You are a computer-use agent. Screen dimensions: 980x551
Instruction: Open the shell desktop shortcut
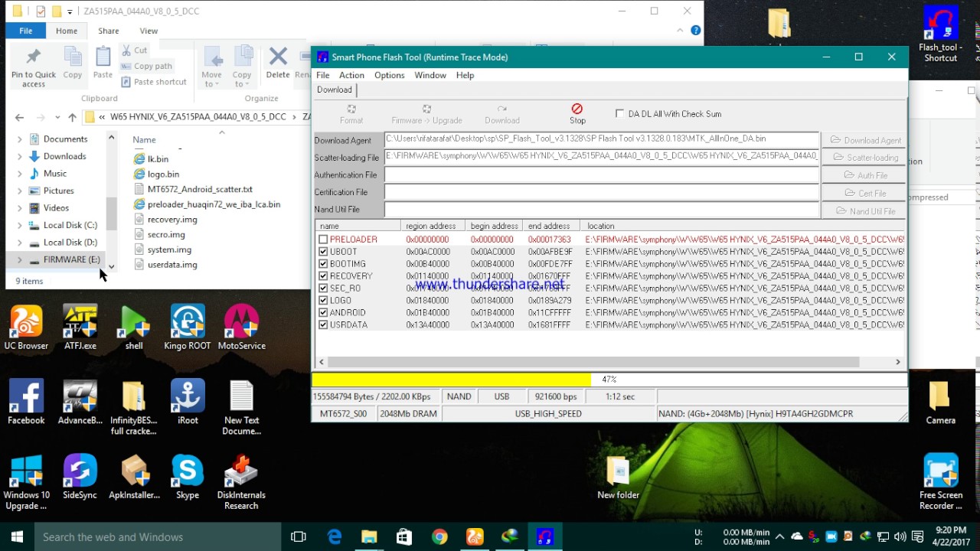tap(134, 328)
